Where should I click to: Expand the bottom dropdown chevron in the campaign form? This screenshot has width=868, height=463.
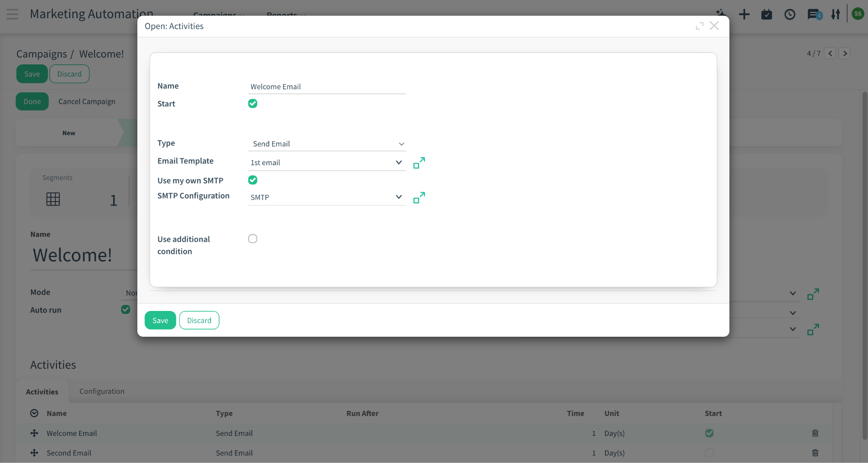click(x=793, y=329)
